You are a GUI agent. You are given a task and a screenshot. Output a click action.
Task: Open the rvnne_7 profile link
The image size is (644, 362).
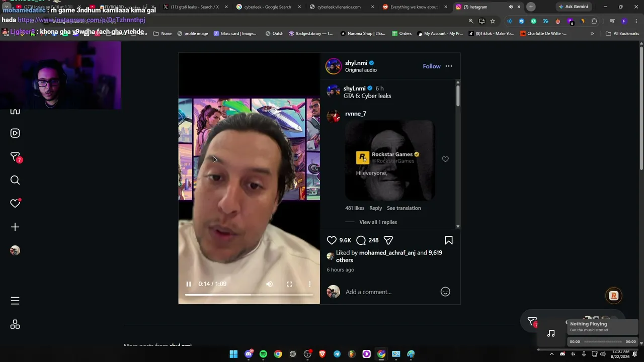tap(356, 114)
